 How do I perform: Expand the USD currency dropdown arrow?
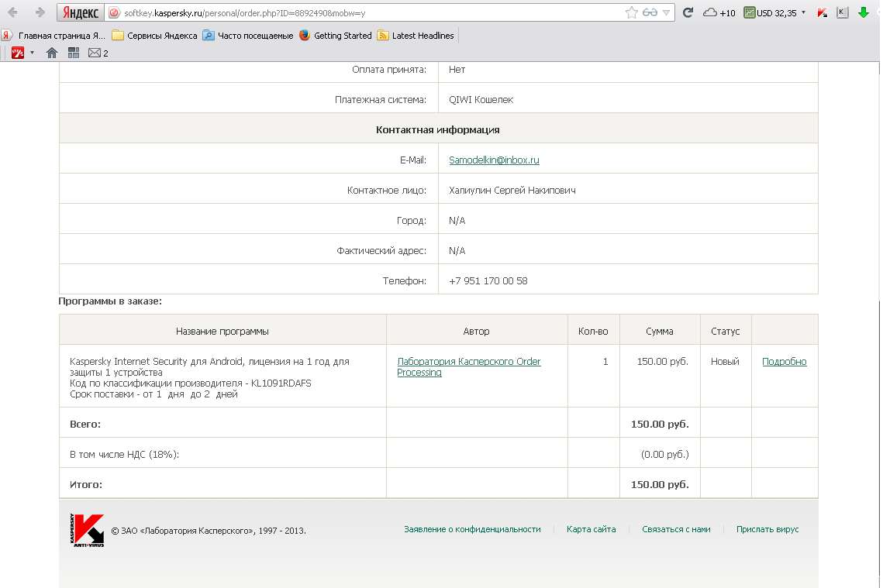point(804,12)
